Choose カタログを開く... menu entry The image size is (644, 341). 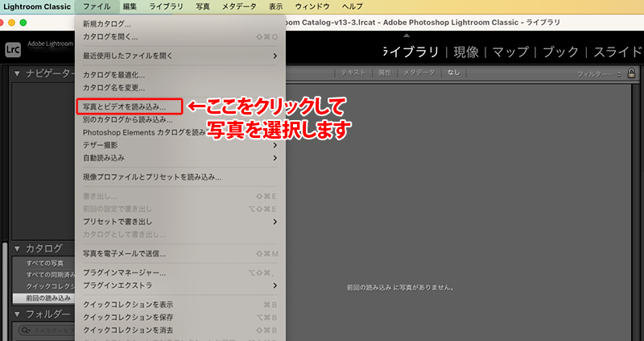(x=180, y=37)
